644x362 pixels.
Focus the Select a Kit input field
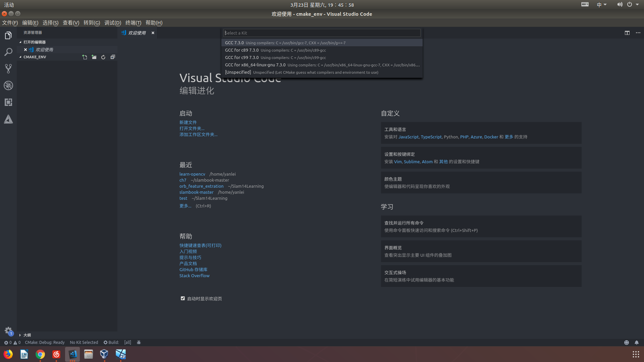coord(322,33)
